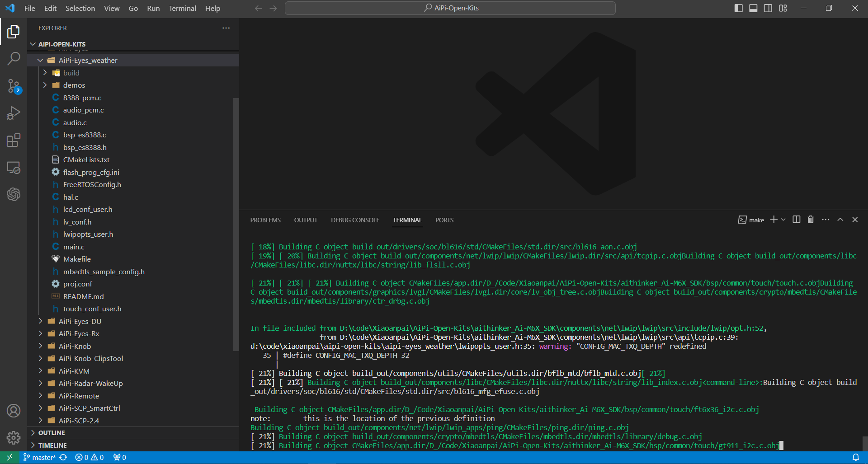Click the AiPi-Open-Kits command center search box
The height and width of the screenshot is (464, 868).
point(450,8)
